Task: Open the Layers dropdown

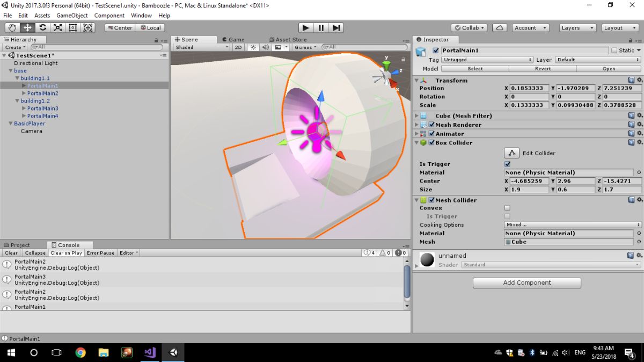Action: pos(577,27)
